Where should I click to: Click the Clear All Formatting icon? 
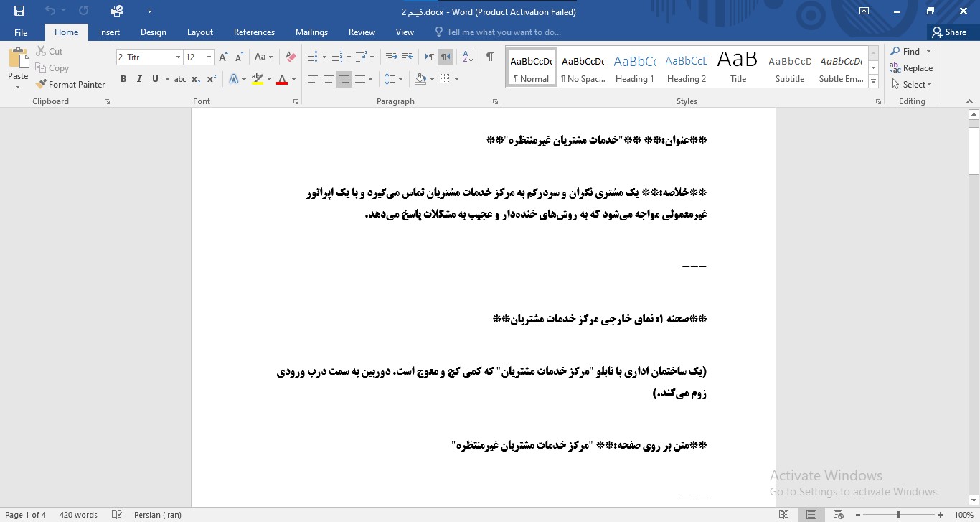tap(291, 57)
